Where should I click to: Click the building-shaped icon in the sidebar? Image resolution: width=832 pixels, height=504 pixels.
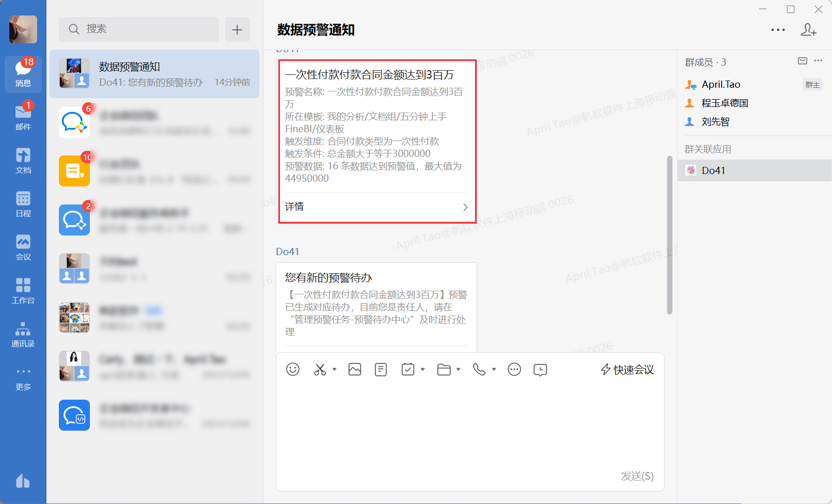(x=23, y=481)
